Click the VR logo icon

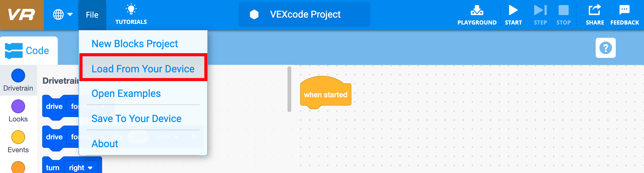point(22,15)
